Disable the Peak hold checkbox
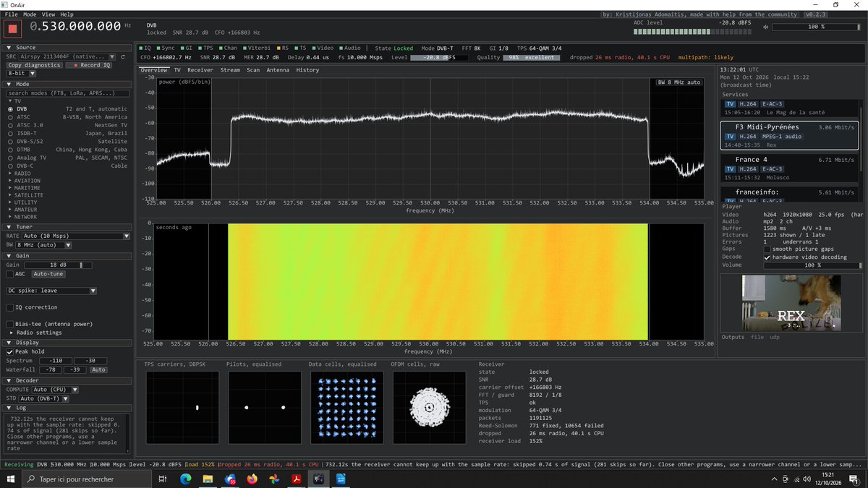The height and width of the screenshot is (488, 868). 9,351
